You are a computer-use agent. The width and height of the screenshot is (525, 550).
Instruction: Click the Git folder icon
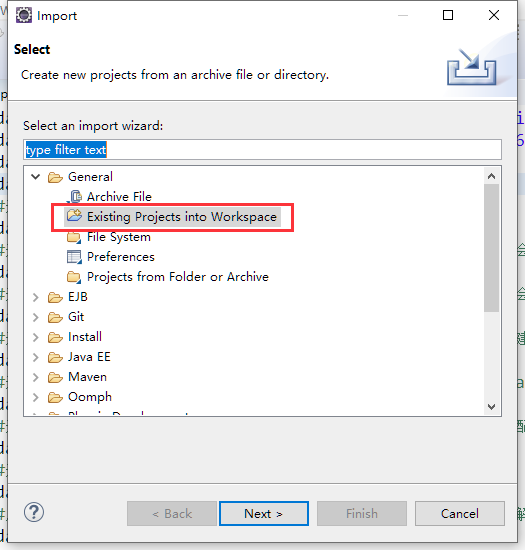click(x=55, y=317)
